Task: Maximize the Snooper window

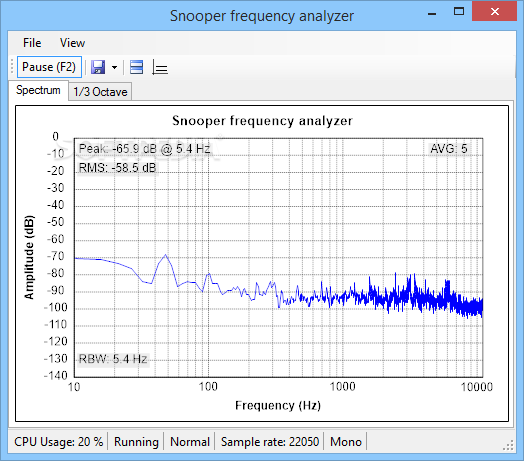Action: 459,12
